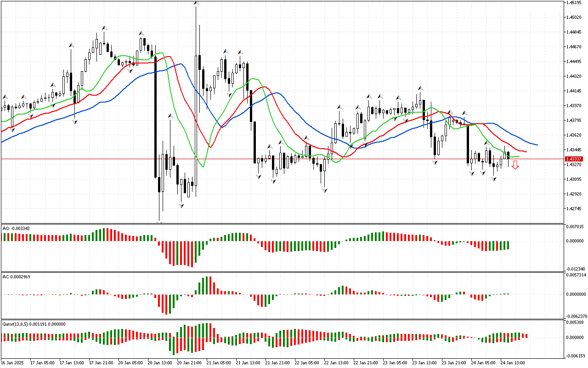Click the 22 Jan 05:00 time label

(x=307, y=362)
